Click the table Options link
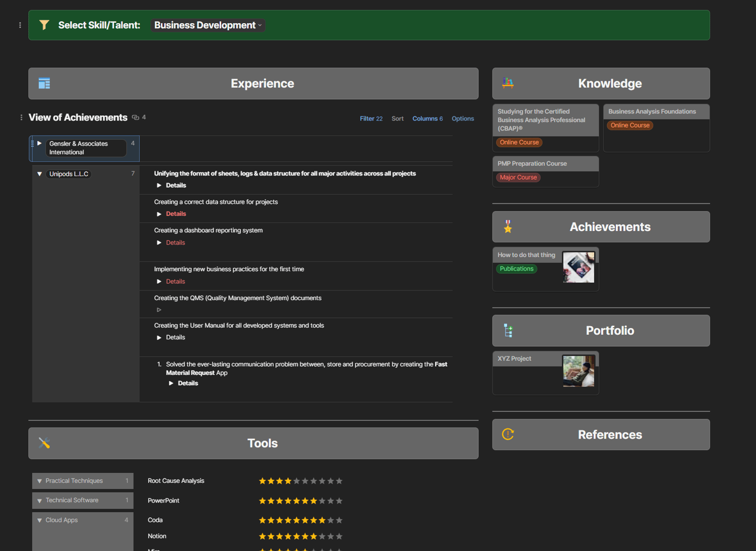 point(463,118)
